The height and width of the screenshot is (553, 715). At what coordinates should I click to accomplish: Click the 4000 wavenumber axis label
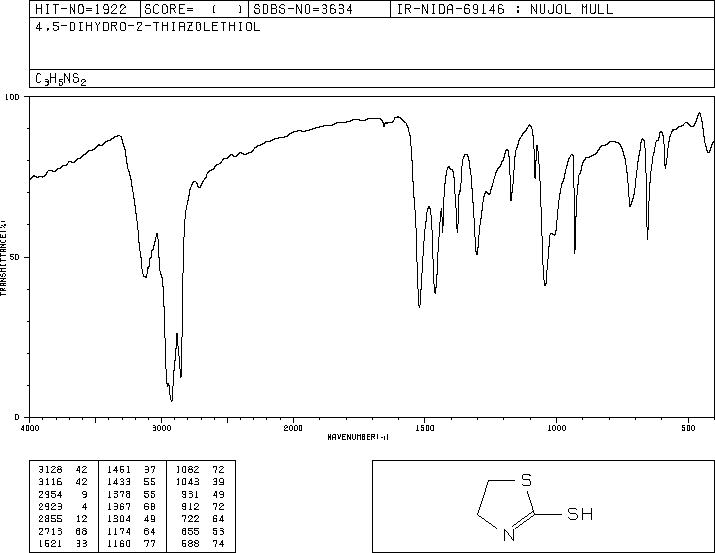[30, 428]
